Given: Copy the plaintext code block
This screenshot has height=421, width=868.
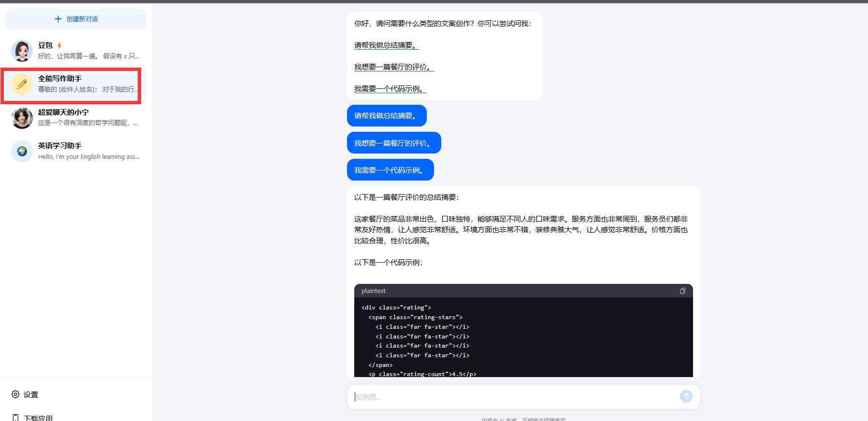Looking at the screenshot, I should 682,291.
